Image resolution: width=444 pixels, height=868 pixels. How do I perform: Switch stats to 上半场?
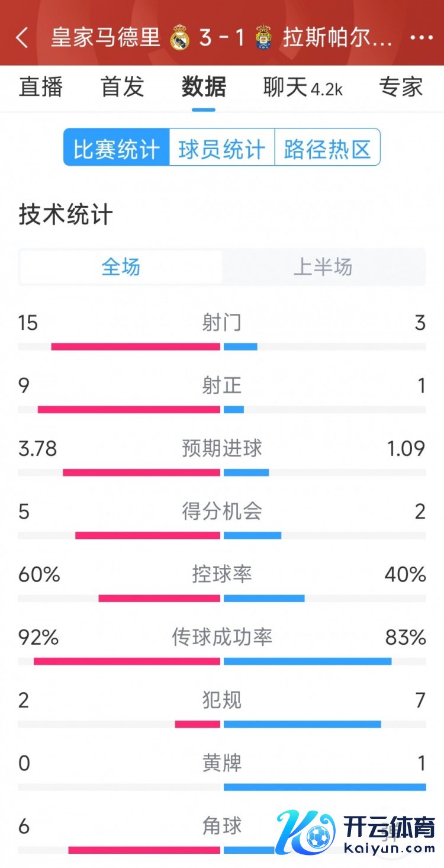click(323, 267)
